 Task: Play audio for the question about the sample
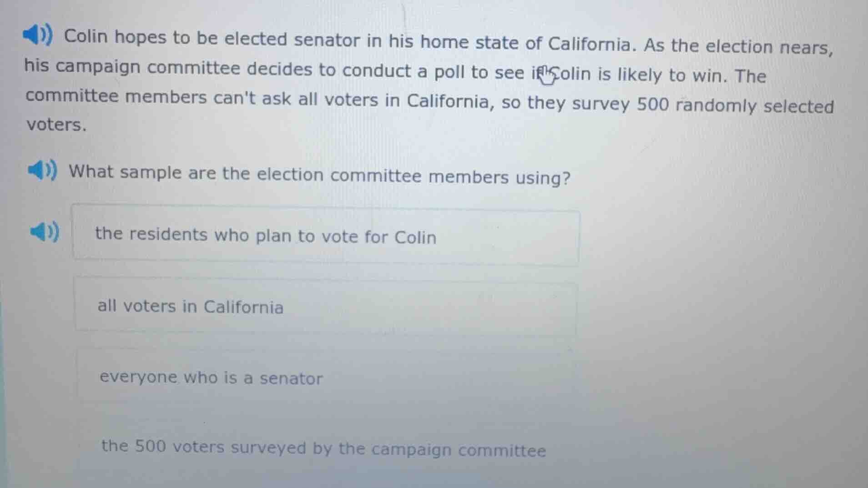pyautogui.click(x=42, y=171)
